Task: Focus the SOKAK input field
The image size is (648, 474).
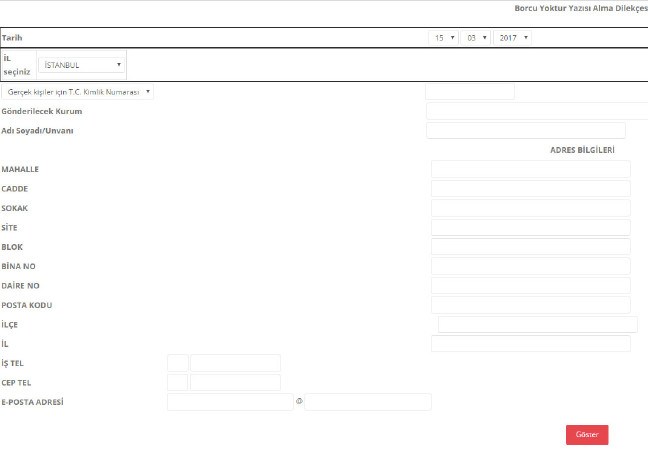Action: (x=530, y=208)
